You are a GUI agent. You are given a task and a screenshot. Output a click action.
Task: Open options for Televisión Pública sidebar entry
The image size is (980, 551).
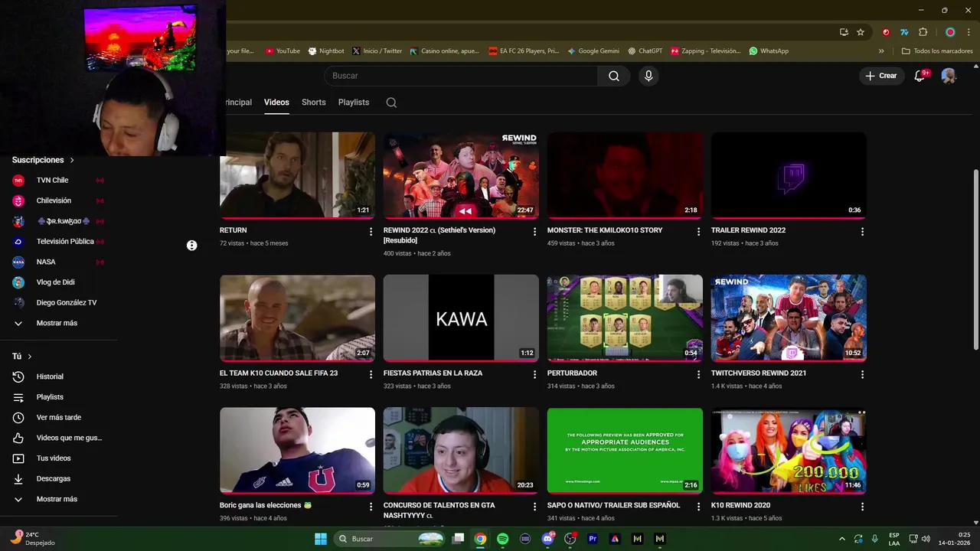[191, 245]
